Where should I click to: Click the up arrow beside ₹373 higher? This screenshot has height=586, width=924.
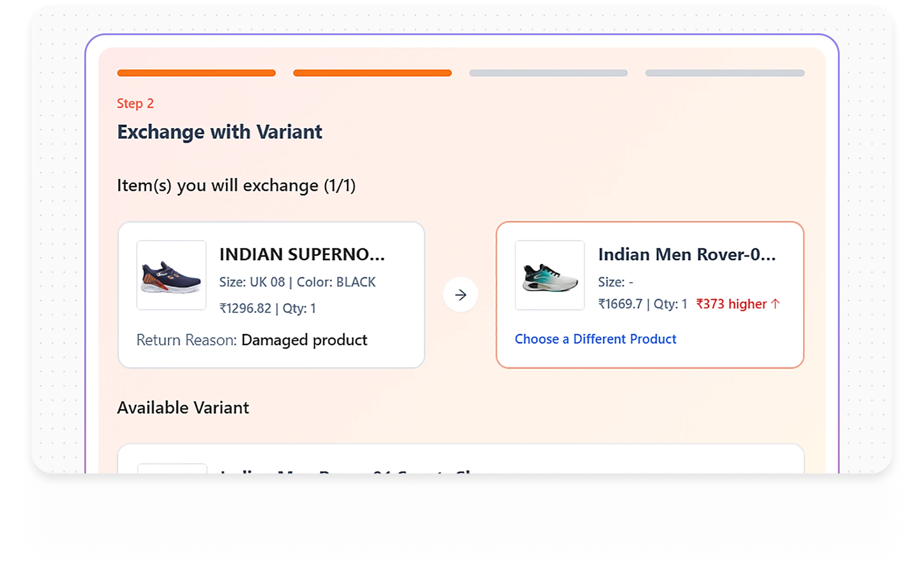click(x=776, y=304)
